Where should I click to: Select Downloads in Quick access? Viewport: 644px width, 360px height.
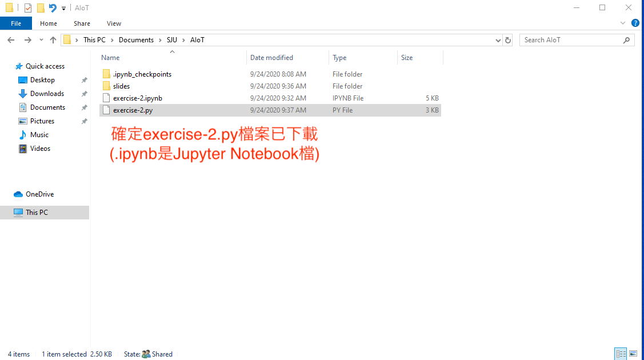click(47, 94)
